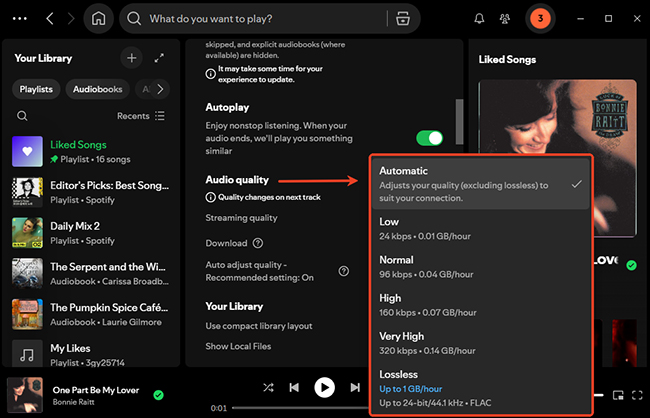Open the orange profile avatar
The width and height of the screenshot is (650, 418).
(540, 18)
